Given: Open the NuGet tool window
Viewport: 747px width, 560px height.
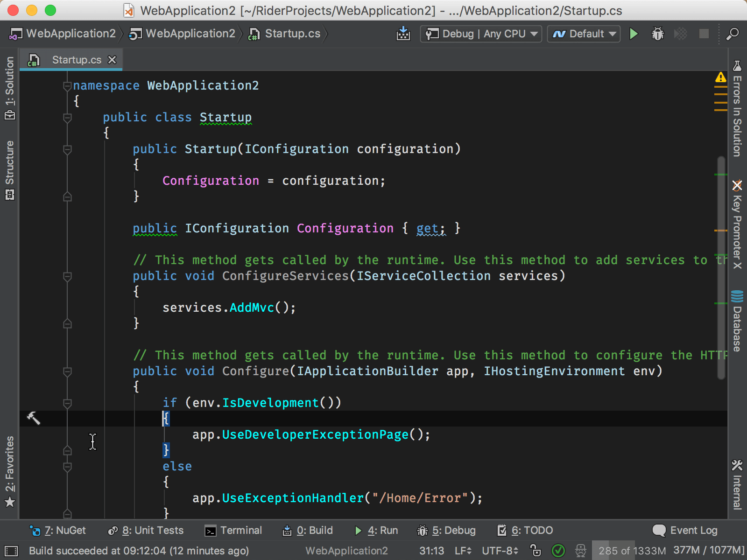Looking at the screenshot, I should point(58,530).
